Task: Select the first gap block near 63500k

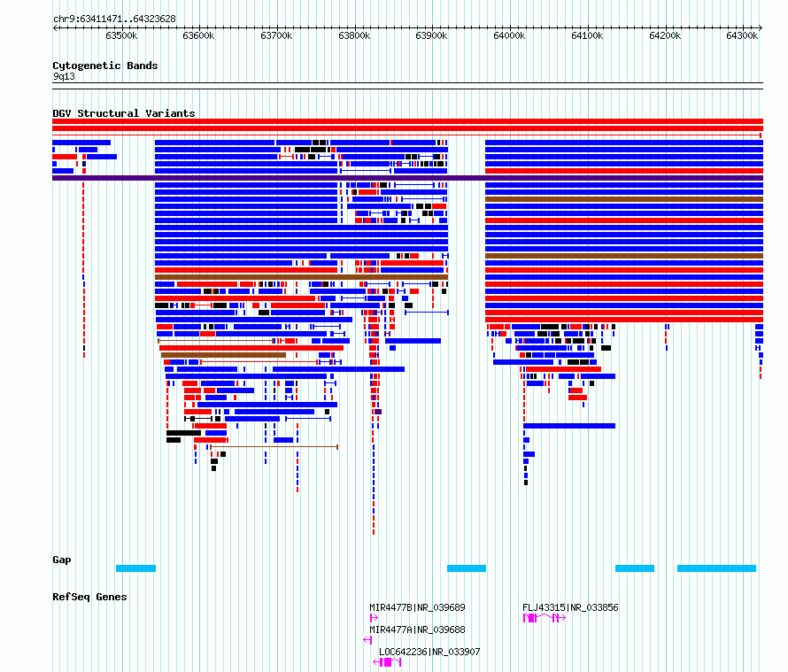Action: tap(135, 568)
